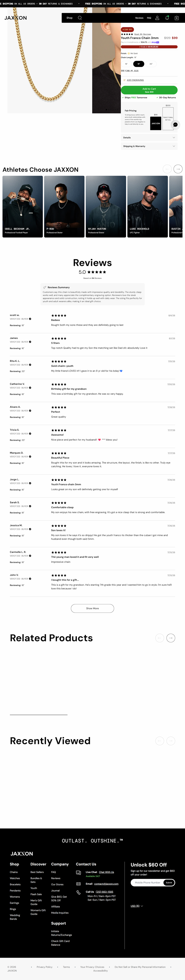The width and height of the screenshot is (185, 980).
Task: Open the search magnifier icon
Action: (80, 18)
